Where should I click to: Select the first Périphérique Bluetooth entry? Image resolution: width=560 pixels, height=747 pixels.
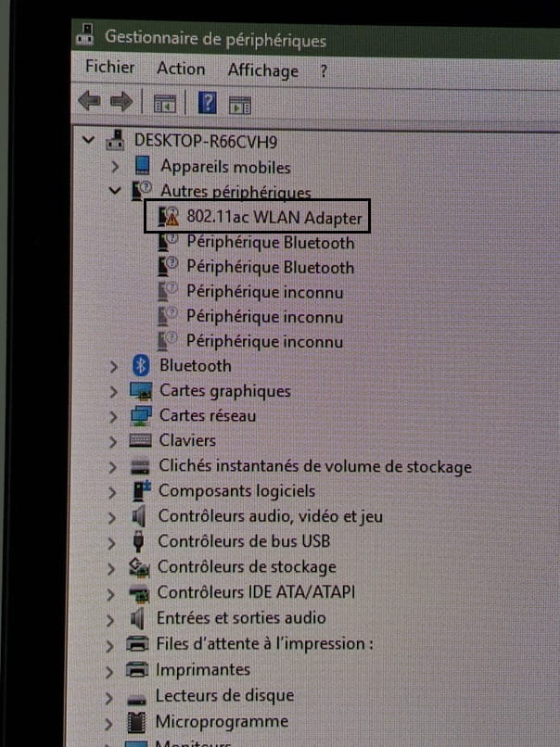click(270, 242)
